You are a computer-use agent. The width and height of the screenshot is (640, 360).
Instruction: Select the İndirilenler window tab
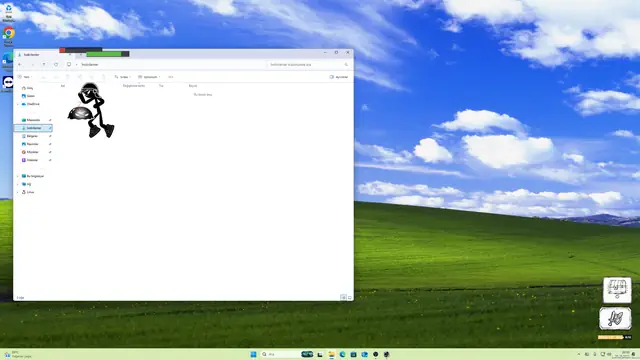tap(43, 54)
